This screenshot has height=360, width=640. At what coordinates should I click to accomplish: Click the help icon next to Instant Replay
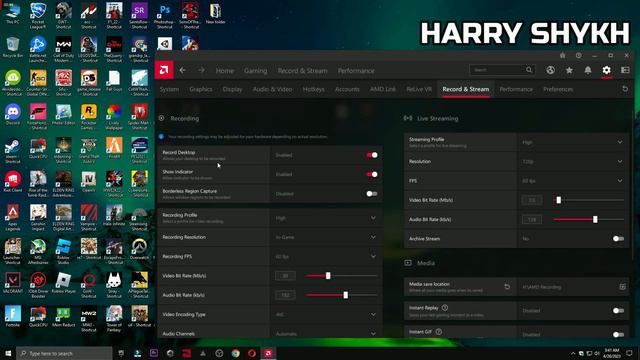[x=445, y=308]
